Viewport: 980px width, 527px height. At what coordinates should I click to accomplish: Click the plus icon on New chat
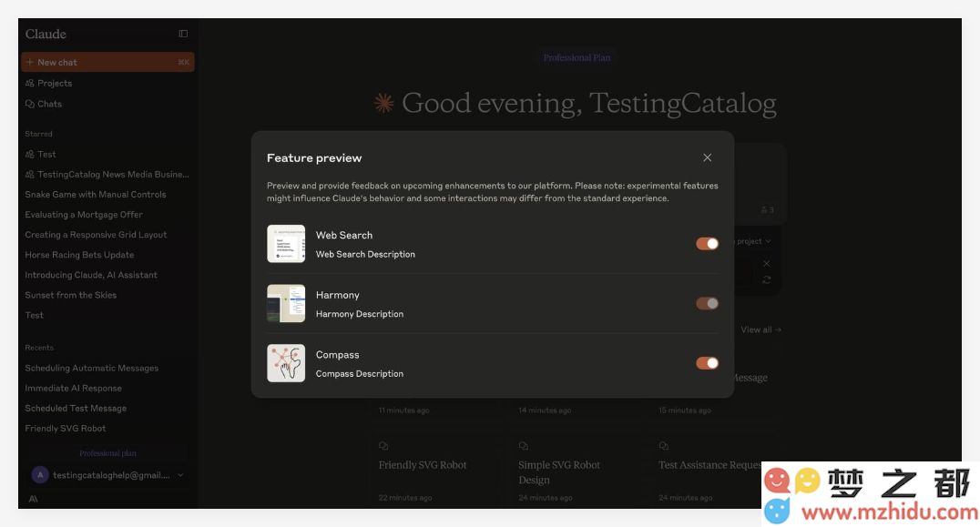29,62
